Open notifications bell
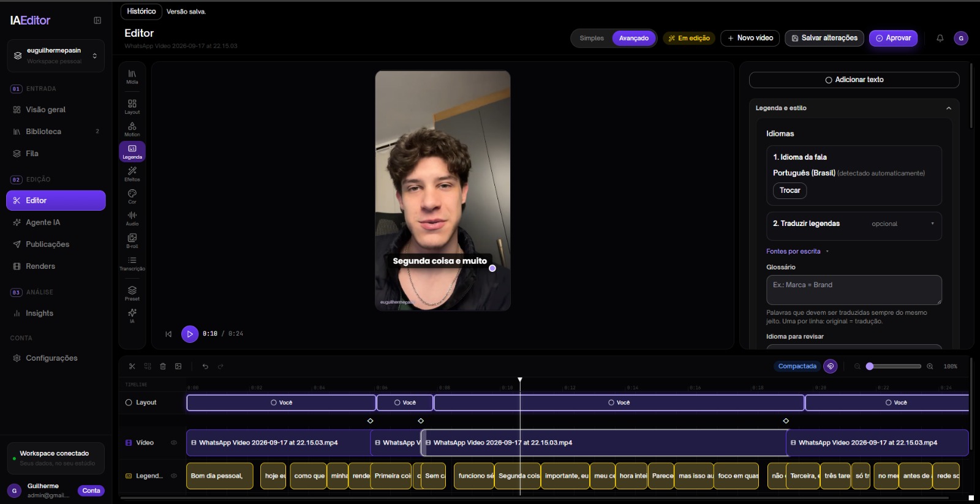The image size is (980, 504). click(x=940, y=38)
